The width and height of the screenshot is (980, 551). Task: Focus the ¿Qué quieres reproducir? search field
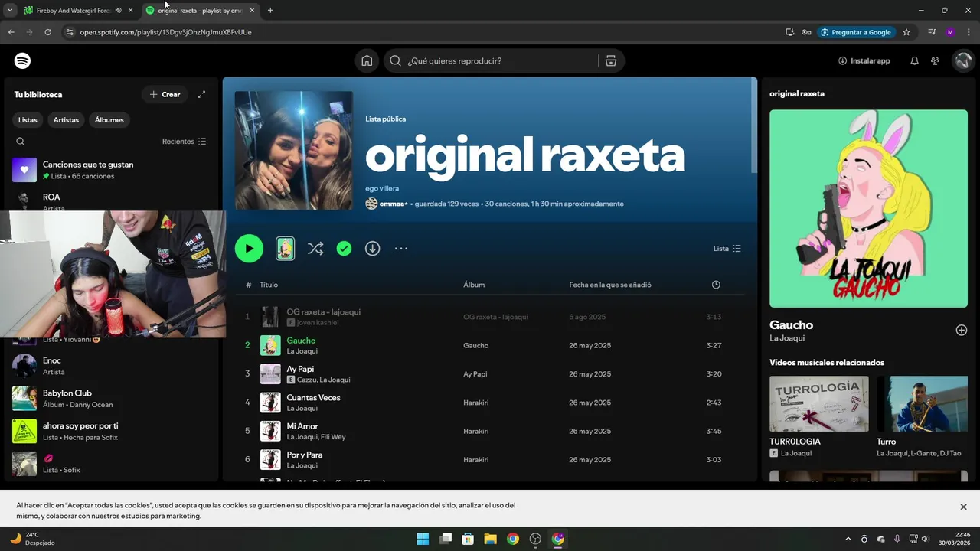tap(501, 60)
